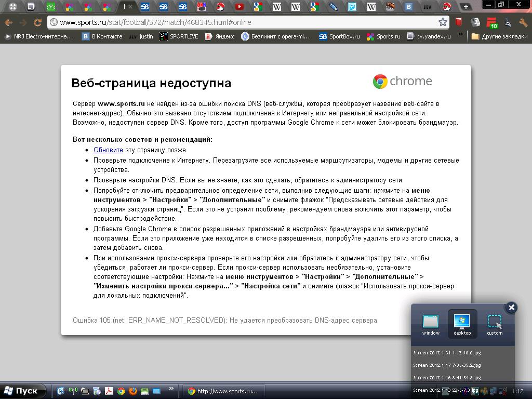Open the Другие закладки folder
The image size is (532, 399).
pyautogui.click(x=499, y=36)
